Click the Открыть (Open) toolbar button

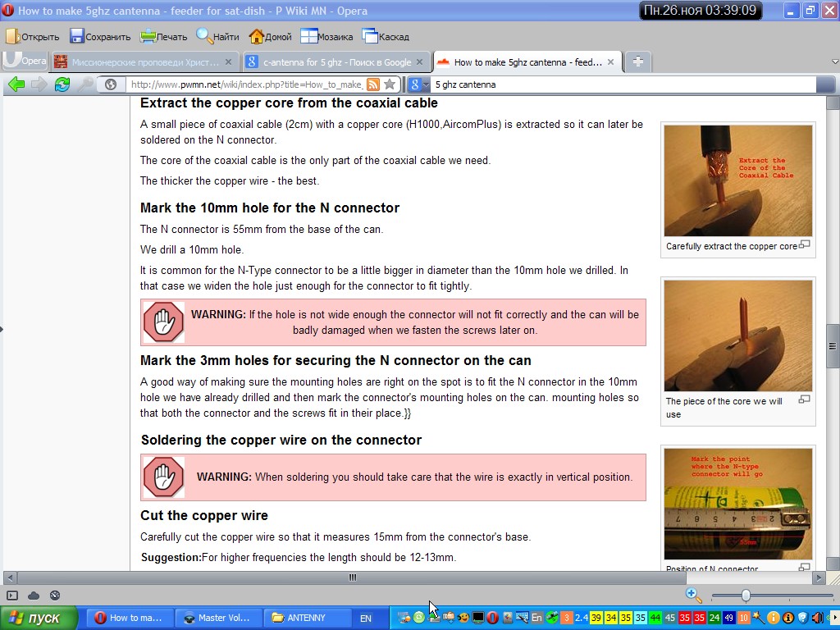point(32,36)
